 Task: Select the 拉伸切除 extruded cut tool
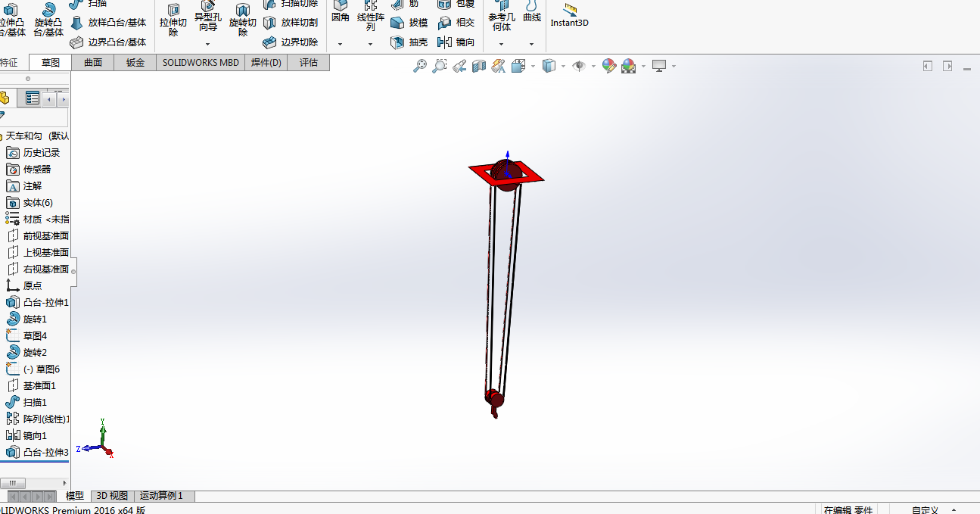point(173,20)
